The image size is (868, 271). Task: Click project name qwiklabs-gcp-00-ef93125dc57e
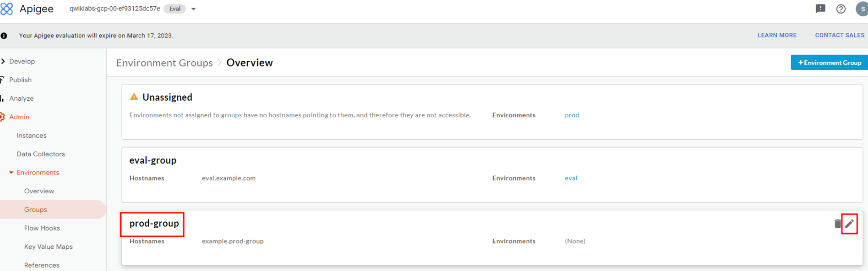pyautogui.click(x=115, y=9)
